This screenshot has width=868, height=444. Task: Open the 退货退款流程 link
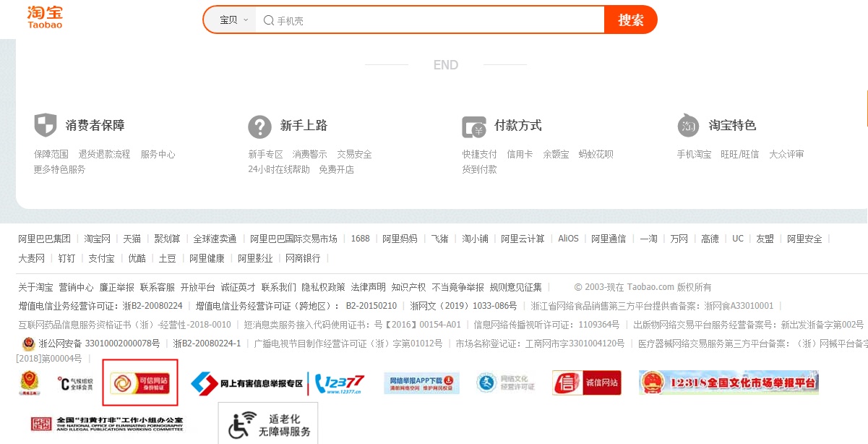pyautogui.click(x=105, y=155)
